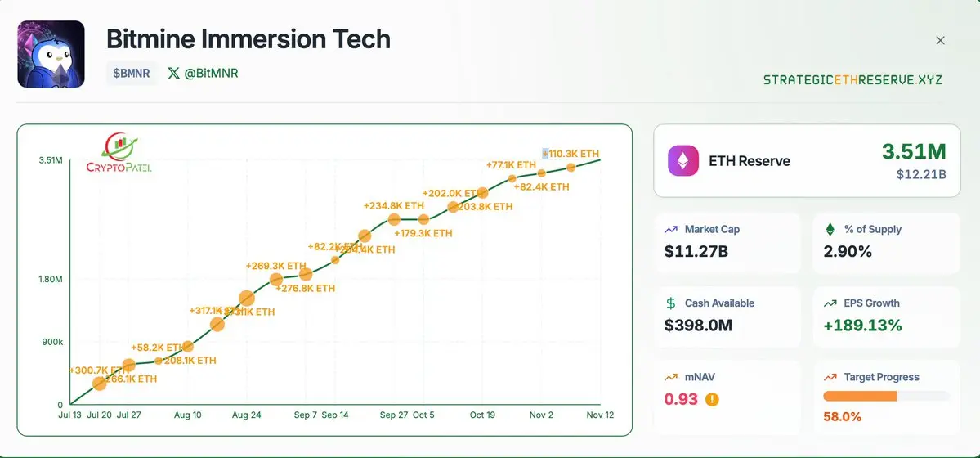Click the +300.7K ETH chart data point
This screenshot has width=980, height=458.
[x=100, y=383]
